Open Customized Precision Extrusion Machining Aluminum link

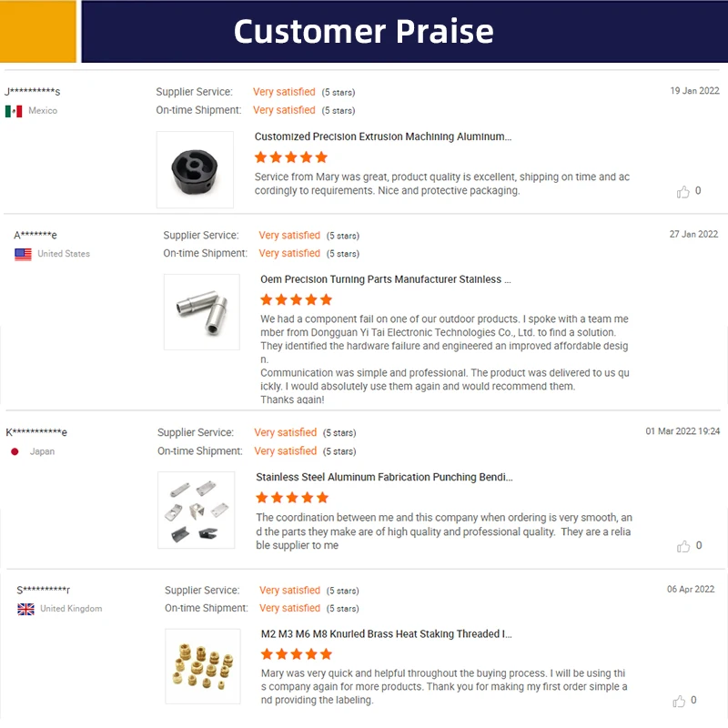pyautogui.click(x=382, y=137)
